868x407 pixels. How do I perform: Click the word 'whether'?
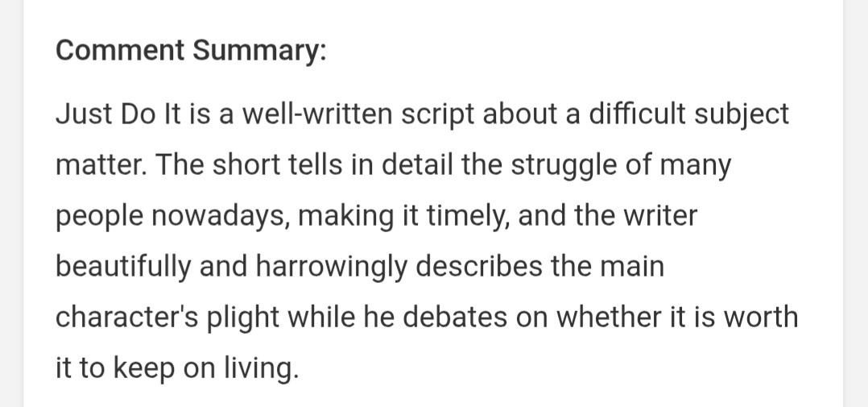tap(609, 318)
